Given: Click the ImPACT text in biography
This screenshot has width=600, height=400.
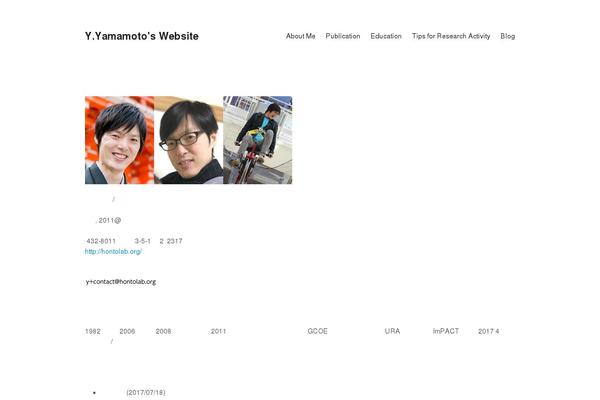Looking at the screenshot, I should 446,331.
